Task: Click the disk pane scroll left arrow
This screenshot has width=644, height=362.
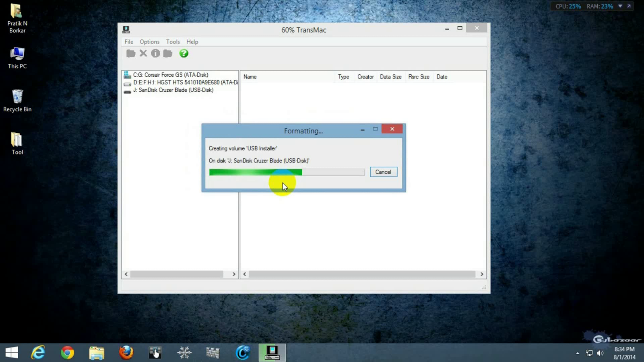Action: (x=126, y=274)
